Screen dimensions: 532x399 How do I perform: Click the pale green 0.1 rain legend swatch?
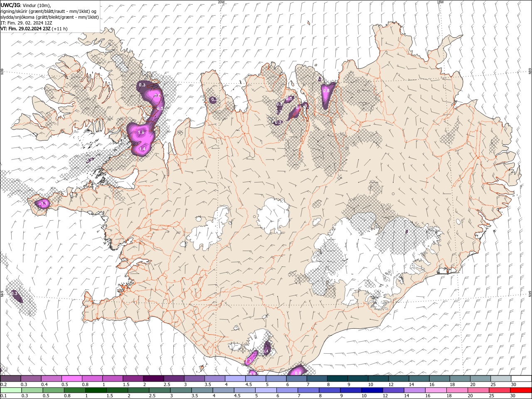[x=10, y=390]
